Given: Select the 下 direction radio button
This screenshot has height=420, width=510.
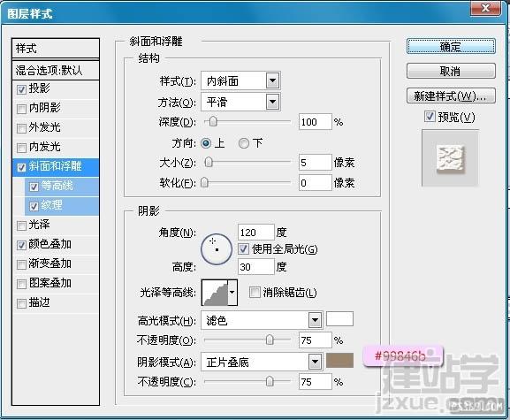Looking at the screenshot, I should [244, 143].
